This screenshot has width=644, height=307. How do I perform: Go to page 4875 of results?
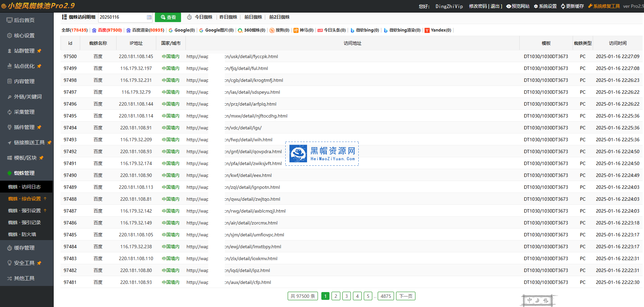point(386,296)
